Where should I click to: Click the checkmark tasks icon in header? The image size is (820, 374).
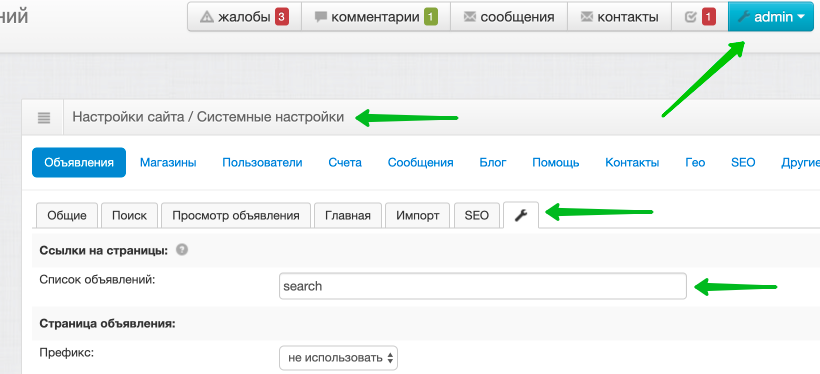(690, 17)
